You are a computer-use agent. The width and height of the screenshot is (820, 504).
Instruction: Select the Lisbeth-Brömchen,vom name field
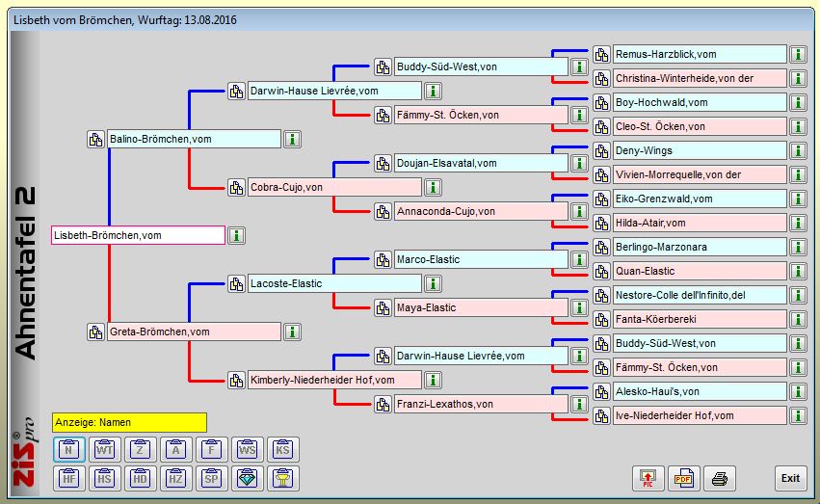(138, 235)
